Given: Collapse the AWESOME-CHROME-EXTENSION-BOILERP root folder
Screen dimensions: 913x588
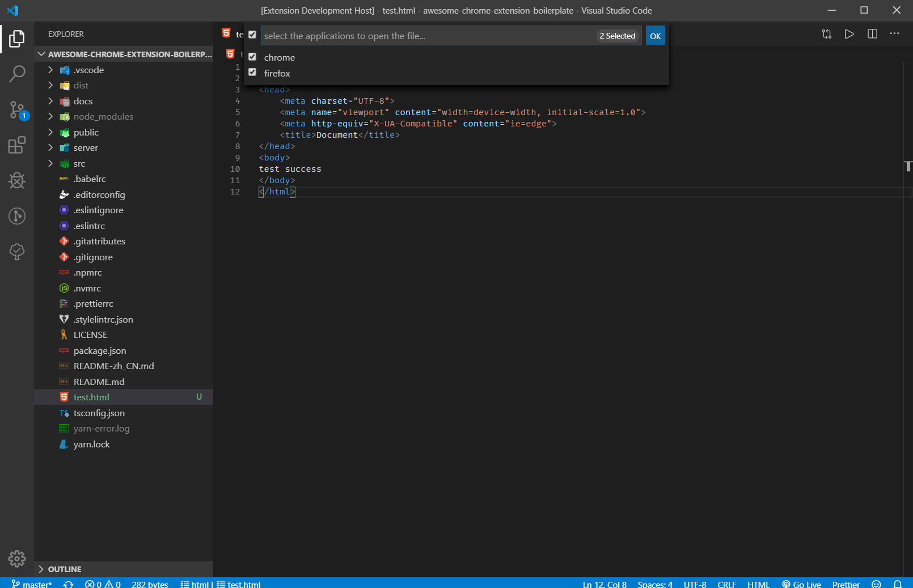Looking at the screenshot, I should tap(124, 54).
